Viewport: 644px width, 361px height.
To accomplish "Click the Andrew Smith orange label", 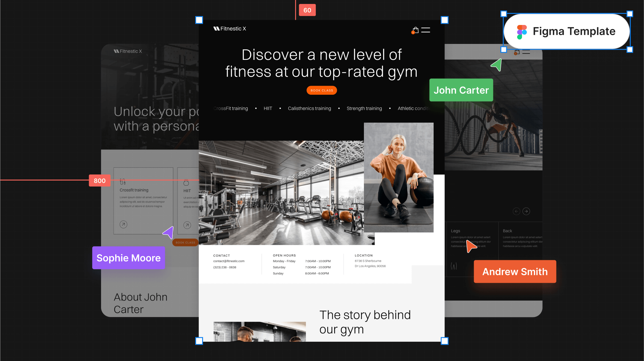I will click(515, 272).
